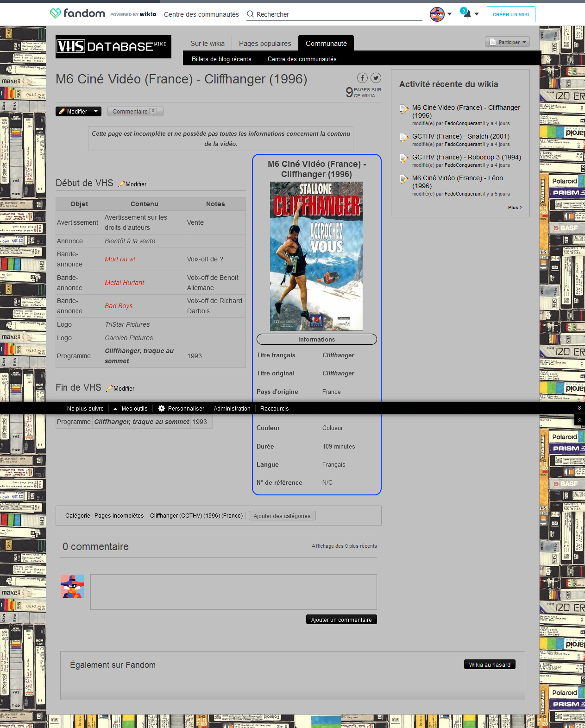Image resolution: width=585 pixels, height=728 pixels.
Task: Open the notifications bell icon
Action: point(466,13)
